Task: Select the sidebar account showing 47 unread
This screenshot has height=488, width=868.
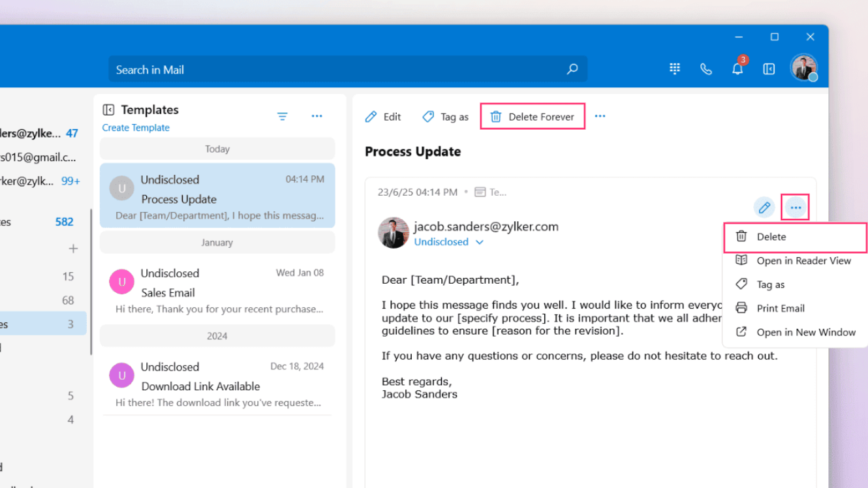Action: [43, 133]
